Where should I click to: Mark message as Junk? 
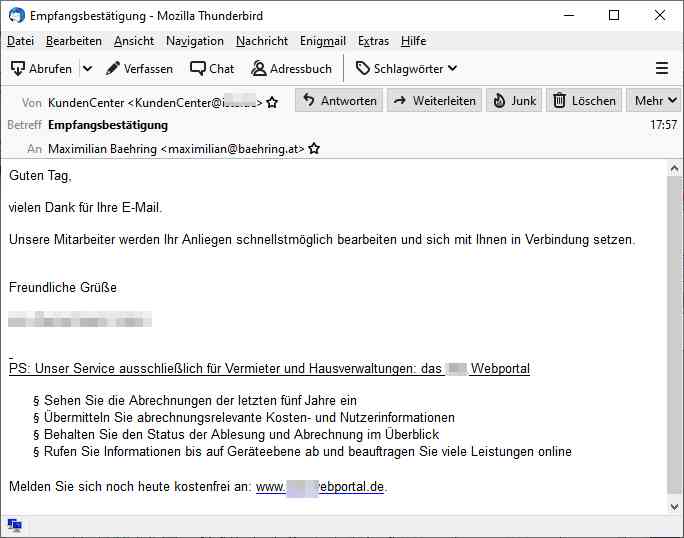tap(514, 101)
